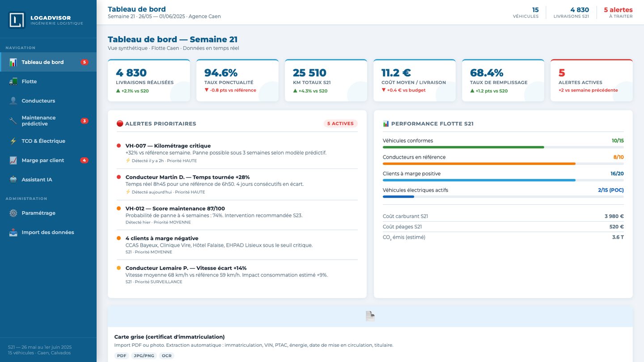Click the Import des données inbox icon
Image resolution: width=644 pixels, height=362 pixels.
coord(13,232)
